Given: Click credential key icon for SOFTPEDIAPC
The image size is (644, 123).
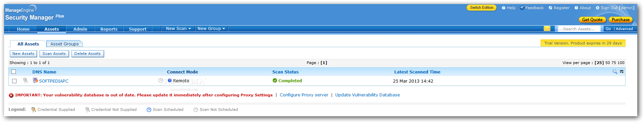Looking at the screenshot, I should (25, 81).
